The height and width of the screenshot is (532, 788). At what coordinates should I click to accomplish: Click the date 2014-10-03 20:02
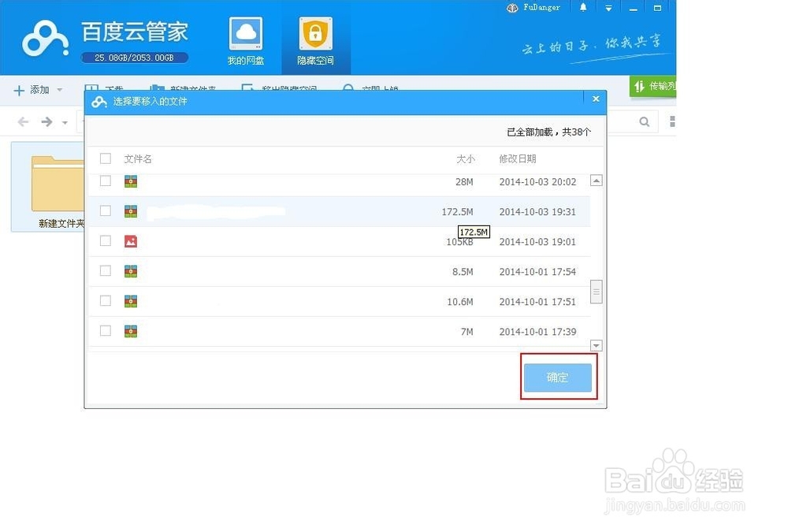click(537, 181)
